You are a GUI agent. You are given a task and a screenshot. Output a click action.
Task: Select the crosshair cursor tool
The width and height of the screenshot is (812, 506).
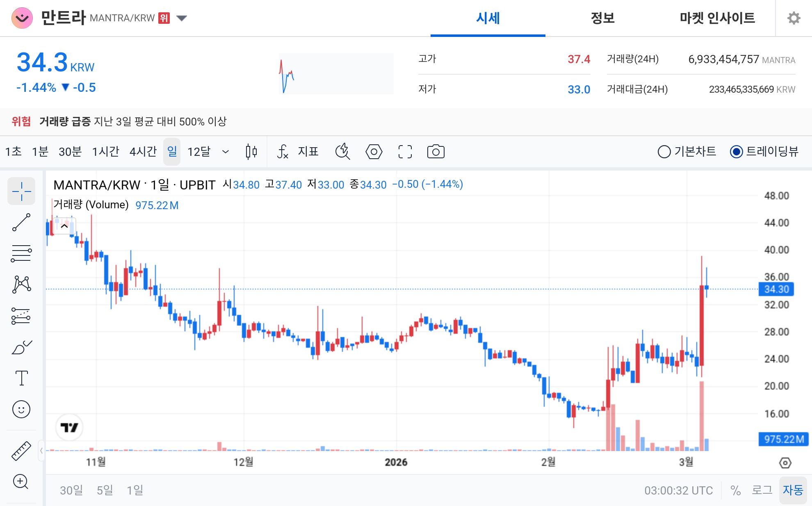(x=21, y=191)
